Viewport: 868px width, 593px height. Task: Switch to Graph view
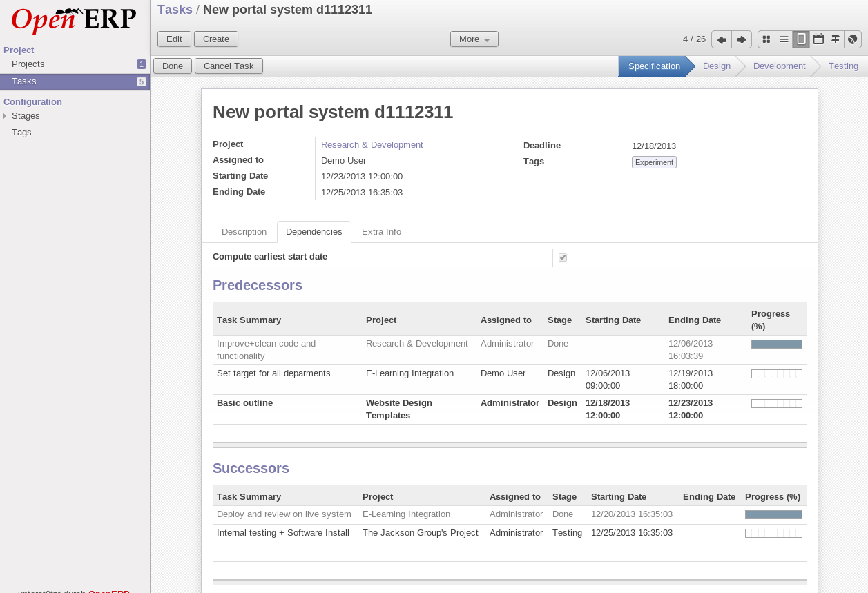click(x=853, y=39)
